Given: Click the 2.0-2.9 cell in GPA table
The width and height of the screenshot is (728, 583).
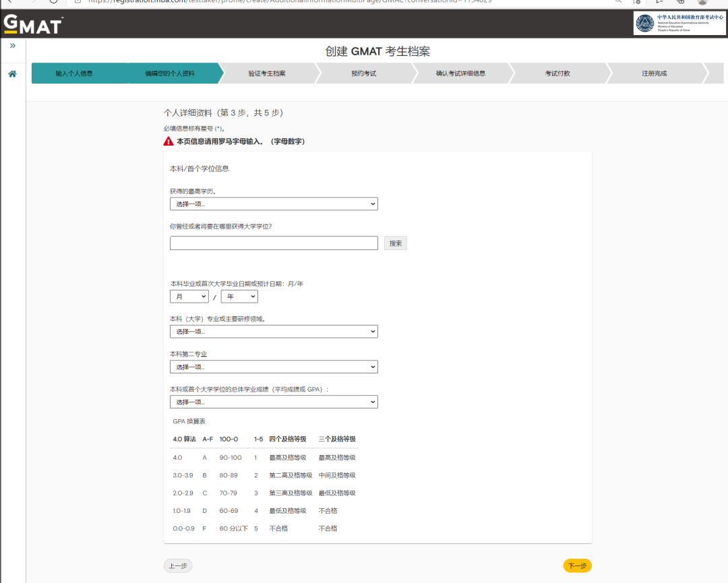Looking at the screenshot, I should point(183,493).
